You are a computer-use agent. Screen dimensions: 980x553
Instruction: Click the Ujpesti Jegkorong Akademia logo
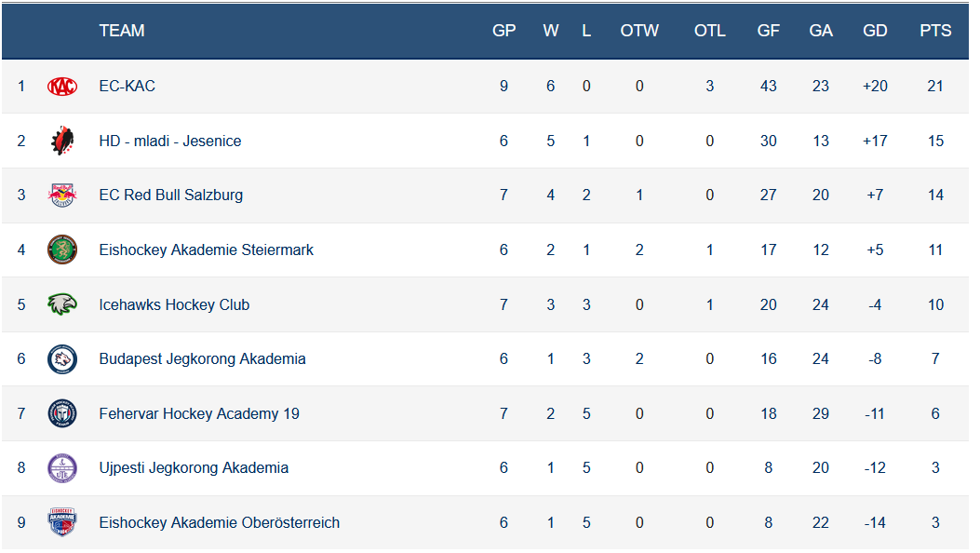(x=62, y=467)
